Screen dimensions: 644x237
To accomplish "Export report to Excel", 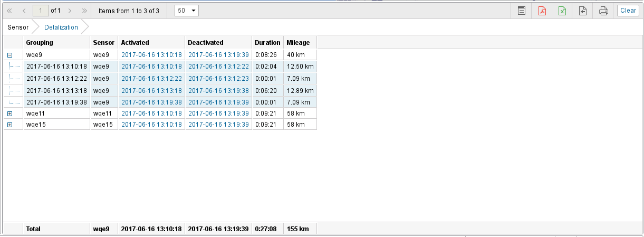I will click(x=562, y=11).
